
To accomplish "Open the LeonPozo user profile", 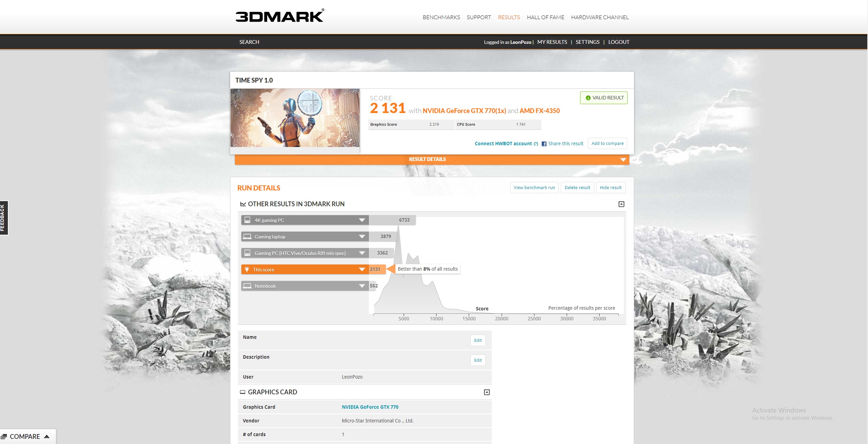I will pyautogui.click(x=520, y=42).
